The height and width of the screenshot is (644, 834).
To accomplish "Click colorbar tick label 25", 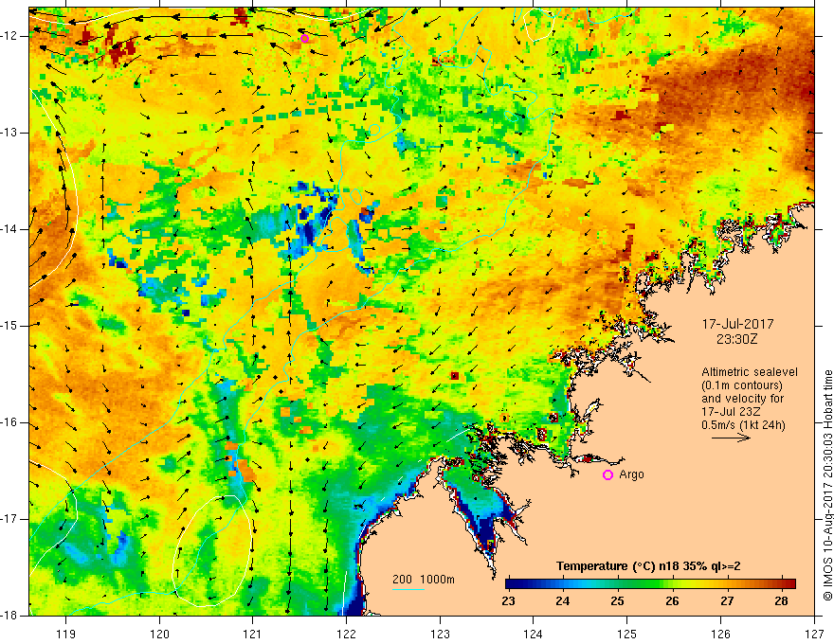I will [617, 601].
